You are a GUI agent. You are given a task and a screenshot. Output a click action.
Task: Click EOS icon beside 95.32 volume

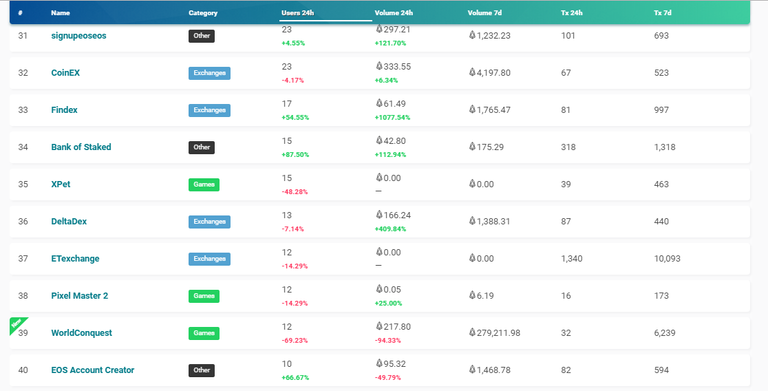point(379,364)
